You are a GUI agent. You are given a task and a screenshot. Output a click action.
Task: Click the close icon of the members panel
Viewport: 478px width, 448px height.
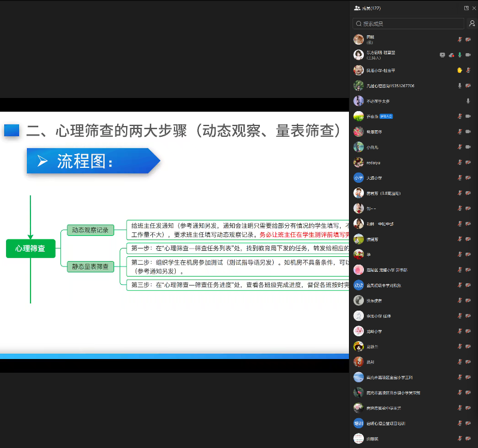pyautogui.click(x=474, y=7)
